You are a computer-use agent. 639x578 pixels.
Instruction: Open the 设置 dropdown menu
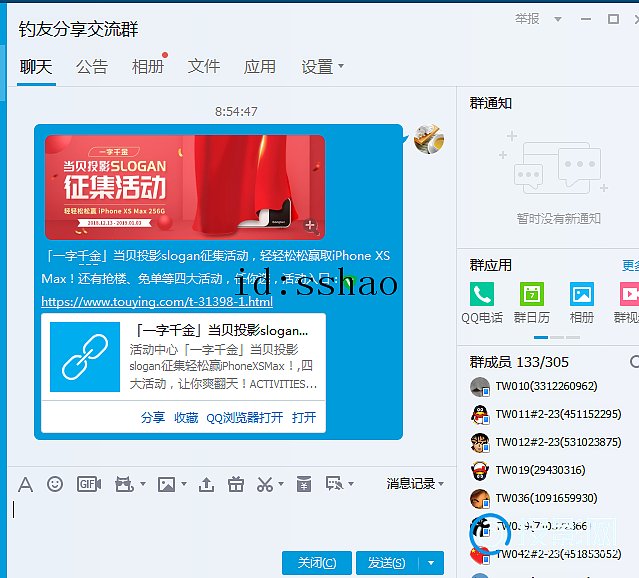pyautogui.click(x=322, y=67)
